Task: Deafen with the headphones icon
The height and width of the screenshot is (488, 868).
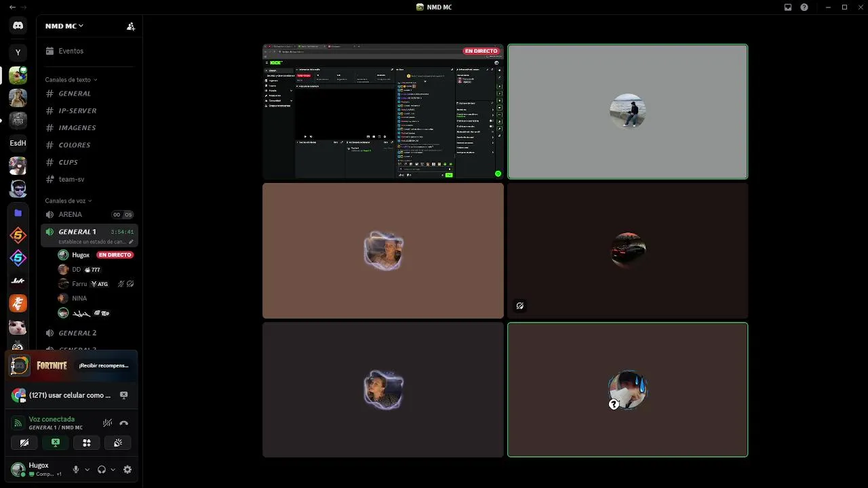Action: point(102,470)
